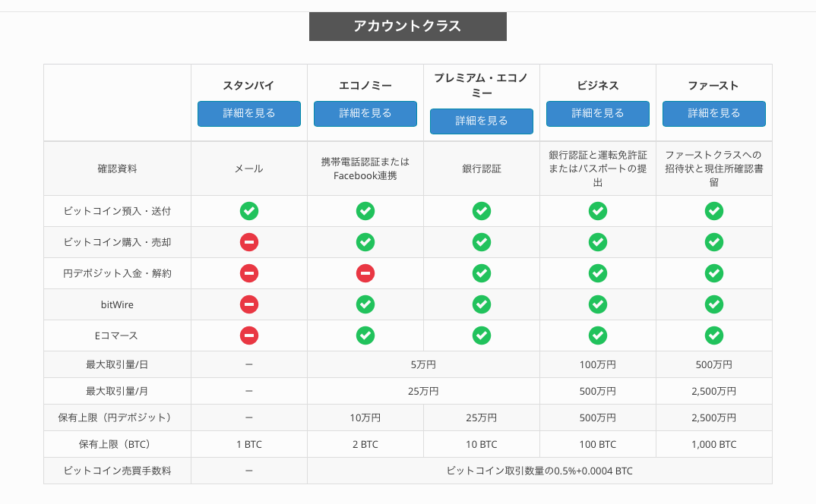This screenshot has width=816, height=504.
Task: Click the red minus for ビットコイン購入・売却 under スタンバイ
Action: point(249,242)
